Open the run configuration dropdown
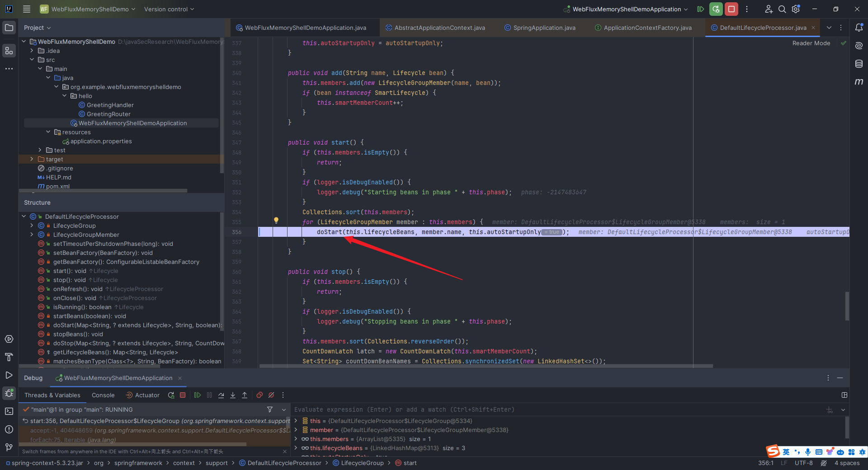 click(626, 9)
